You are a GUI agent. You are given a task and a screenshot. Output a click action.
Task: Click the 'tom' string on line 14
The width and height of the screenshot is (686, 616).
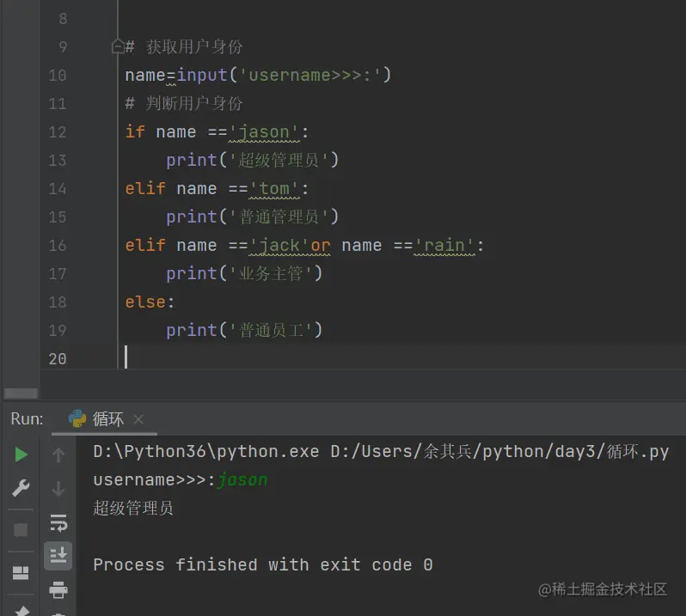274,189
